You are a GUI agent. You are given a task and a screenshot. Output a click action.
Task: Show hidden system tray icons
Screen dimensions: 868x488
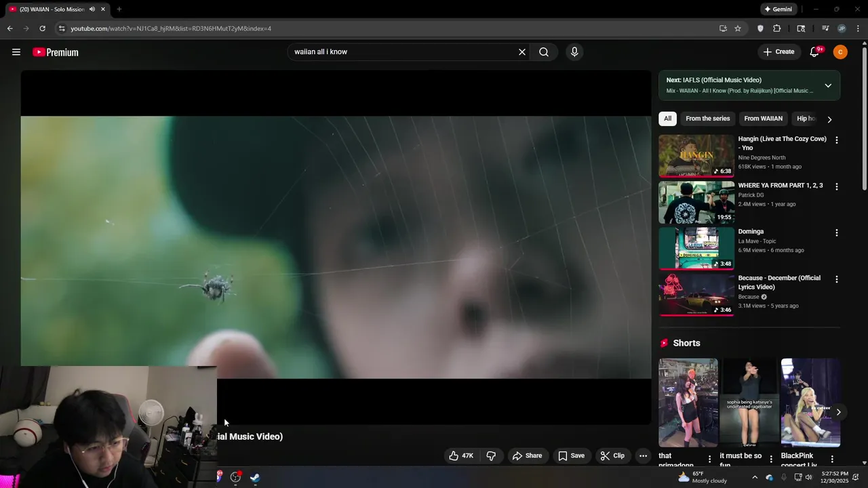tap(755, 477)
